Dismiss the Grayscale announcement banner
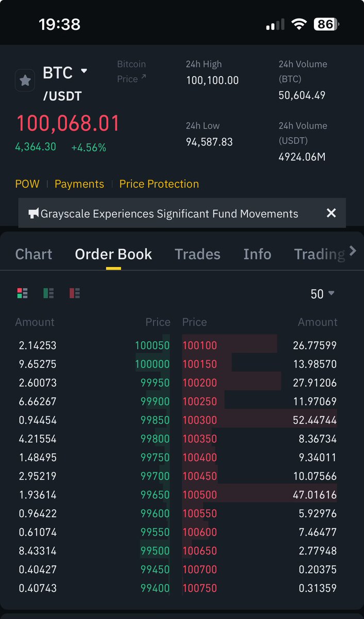364x619 pixels. (332, 213)
